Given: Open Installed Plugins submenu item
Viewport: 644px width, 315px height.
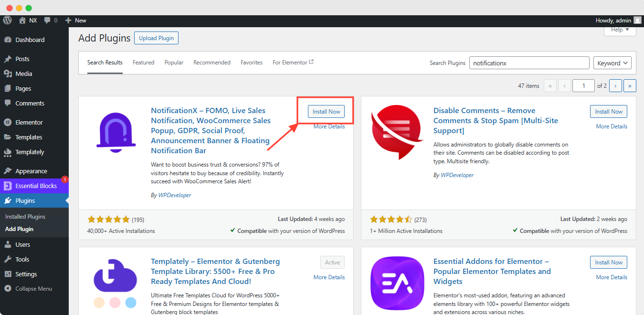Looking at the screenshot, I should (25, 217).
